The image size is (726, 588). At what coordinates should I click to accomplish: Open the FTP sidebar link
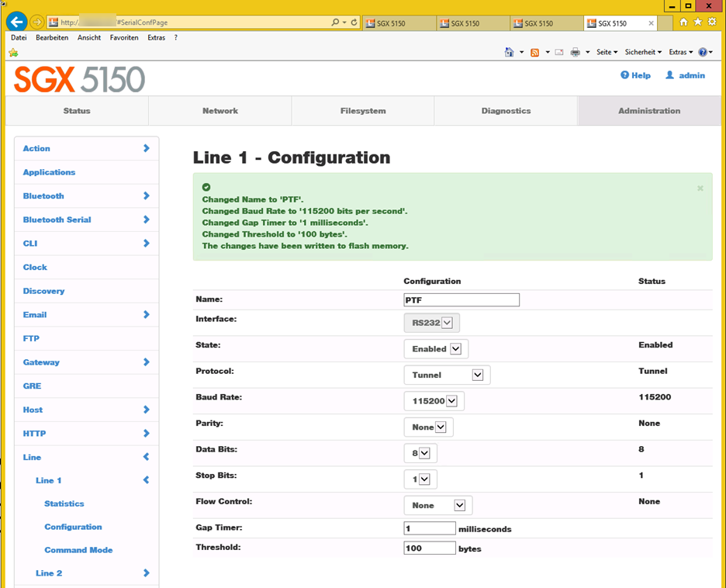click(32, 338)
